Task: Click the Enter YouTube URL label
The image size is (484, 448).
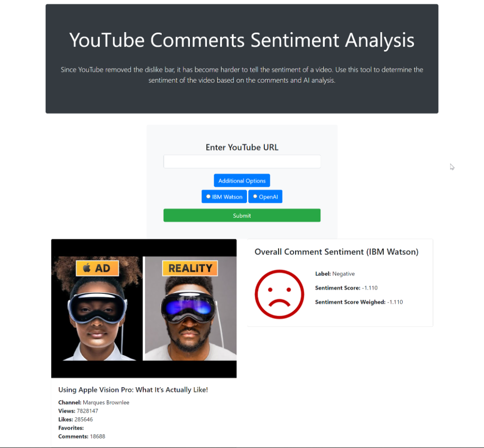Action: coord(242,147)
